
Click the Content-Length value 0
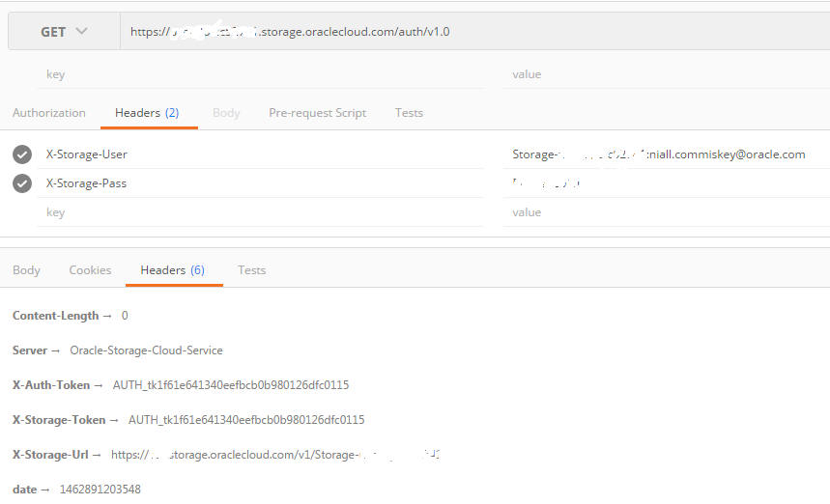tap(125, 316)
